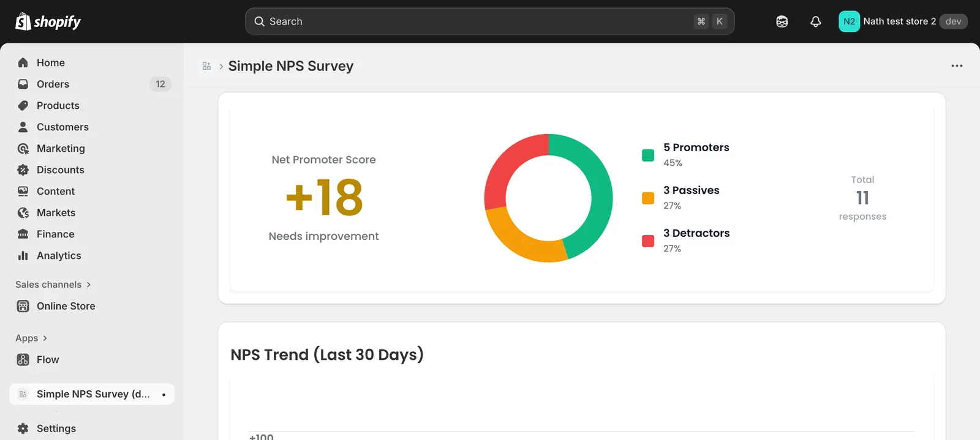Click the Orders inbox icon
Image resolution: width=980 pixels, height=440 pixels.
[23, 84]
